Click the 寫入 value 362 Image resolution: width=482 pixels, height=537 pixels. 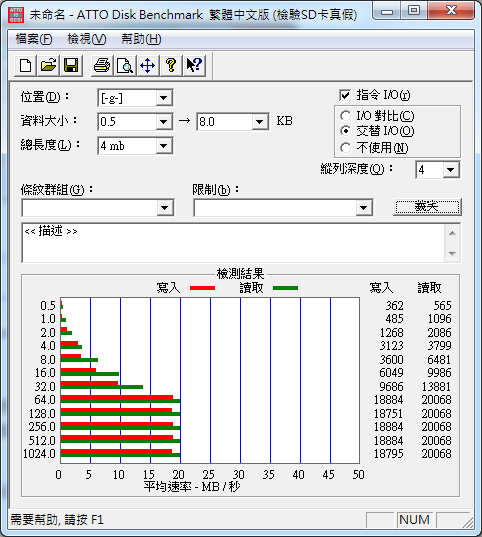tap(395, 305)
